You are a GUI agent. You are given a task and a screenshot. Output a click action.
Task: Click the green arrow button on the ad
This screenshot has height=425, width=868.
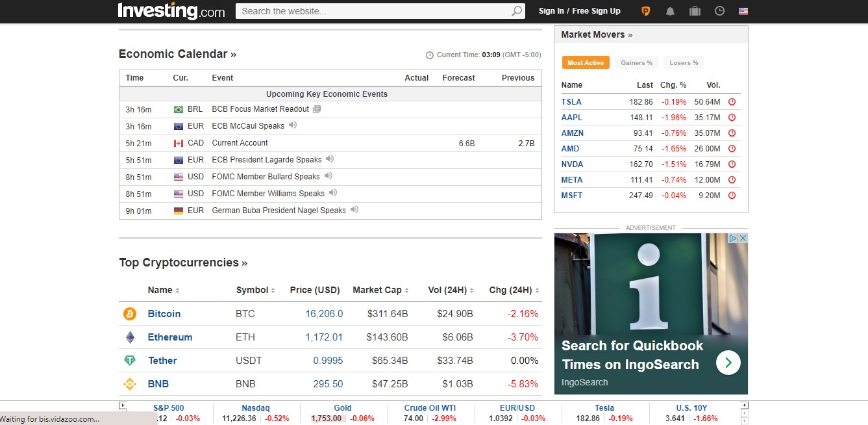728,363
